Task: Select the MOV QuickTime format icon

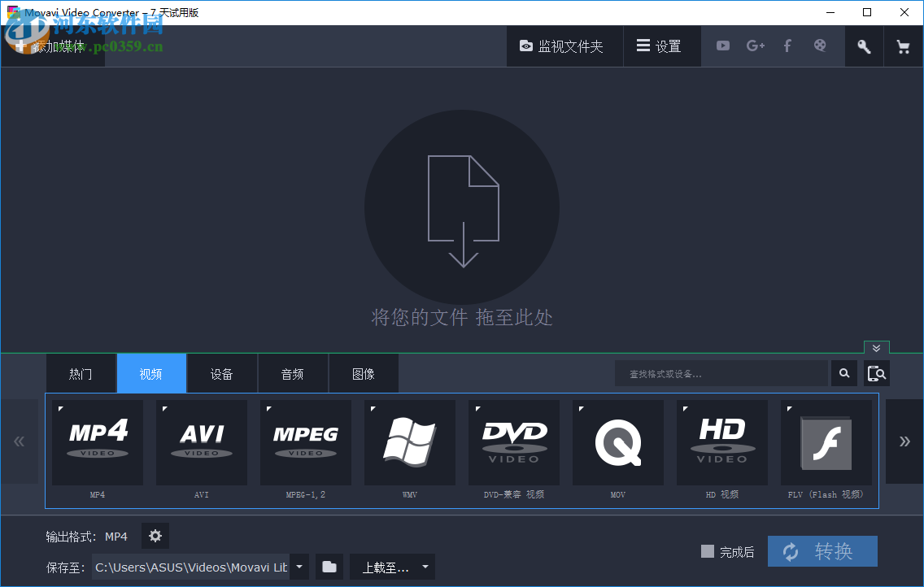Action: tap(617, 441)
